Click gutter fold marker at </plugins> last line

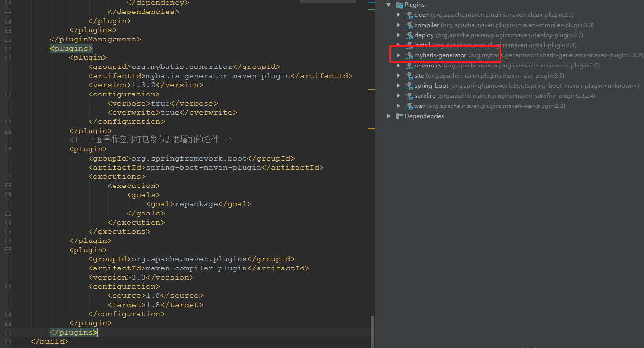point(8,332)
